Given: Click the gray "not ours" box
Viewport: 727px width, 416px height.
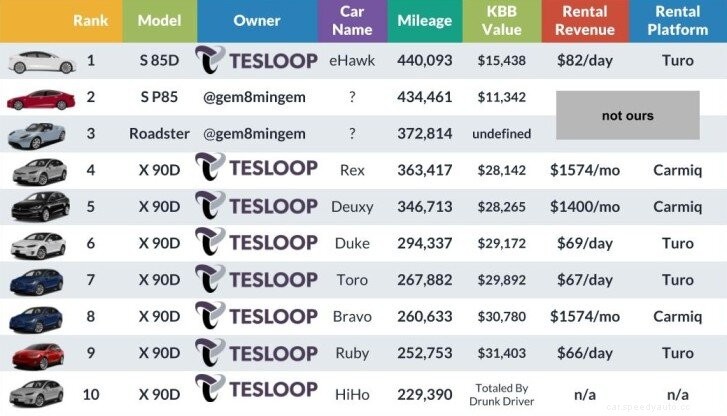Looking at the screenshot, I should coord(627,116).
